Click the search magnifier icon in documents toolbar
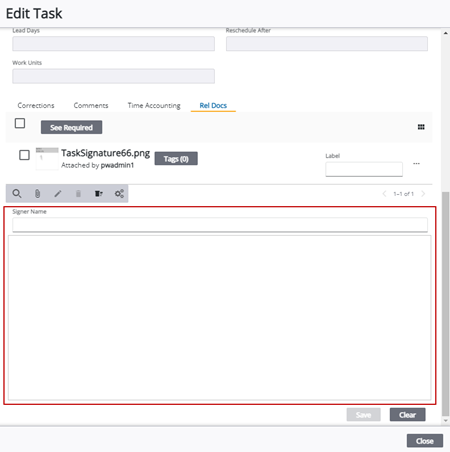Screen dimensions: 450x452 tap(17, 194)
